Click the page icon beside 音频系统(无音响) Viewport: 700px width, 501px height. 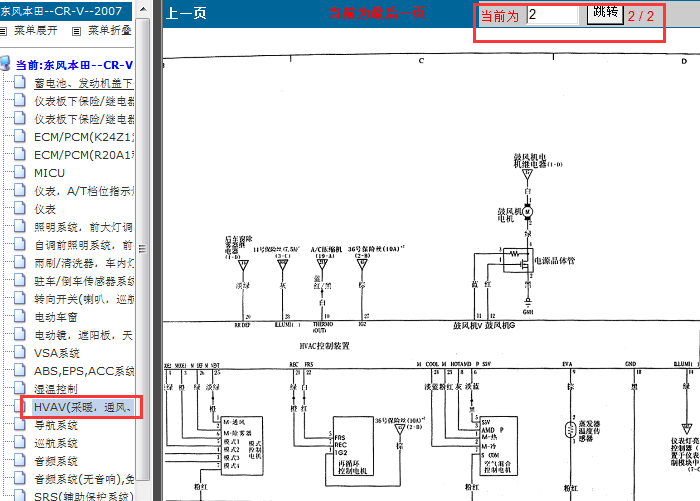point(20,478)
